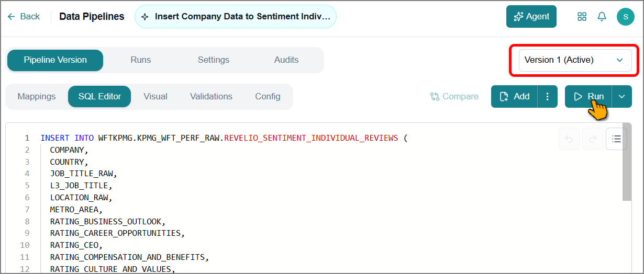Click the Compare versions button

[454, 97]
